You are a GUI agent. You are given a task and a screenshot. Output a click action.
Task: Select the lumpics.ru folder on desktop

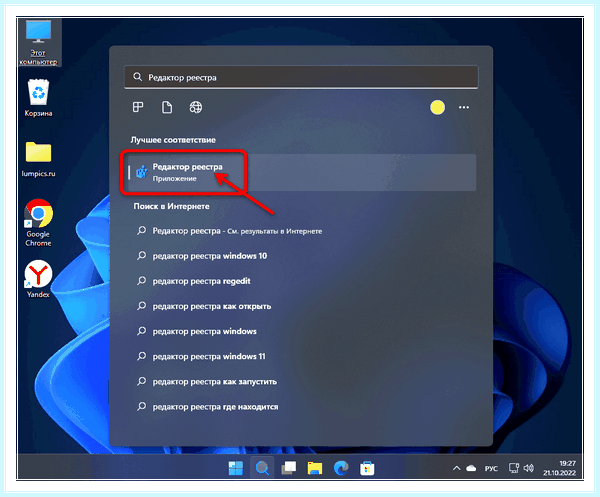(38, 159)
